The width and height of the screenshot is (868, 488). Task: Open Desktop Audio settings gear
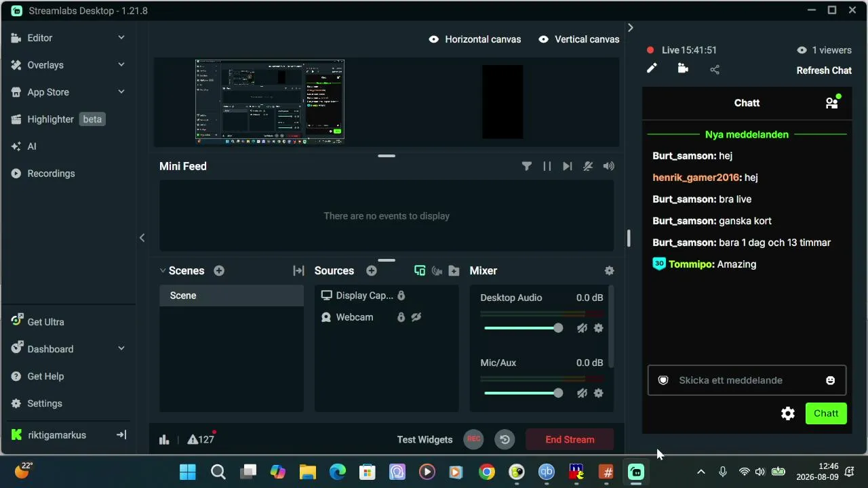coord(599,328)
